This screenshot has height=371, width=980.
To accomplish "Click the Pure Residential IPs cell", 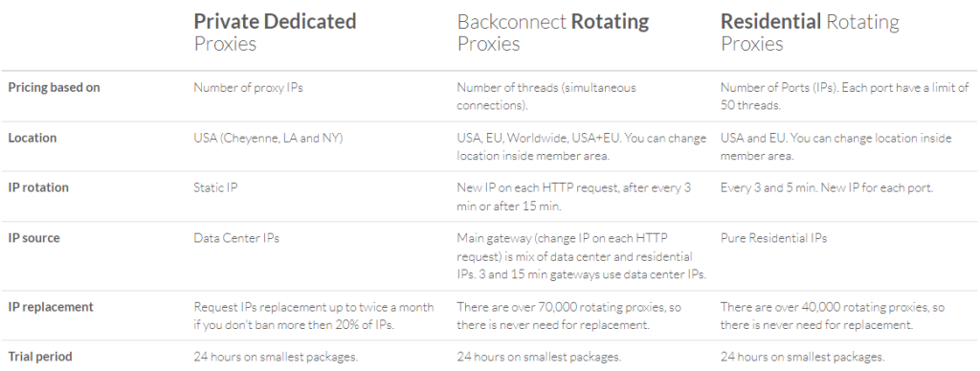I will tap(773, 238).
